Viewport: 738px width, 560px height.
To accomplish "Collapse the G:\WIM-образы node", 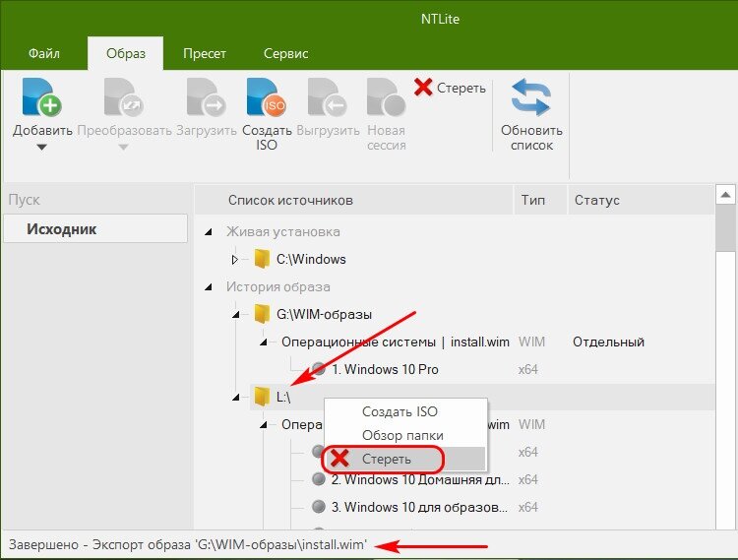I will [236, 314].
